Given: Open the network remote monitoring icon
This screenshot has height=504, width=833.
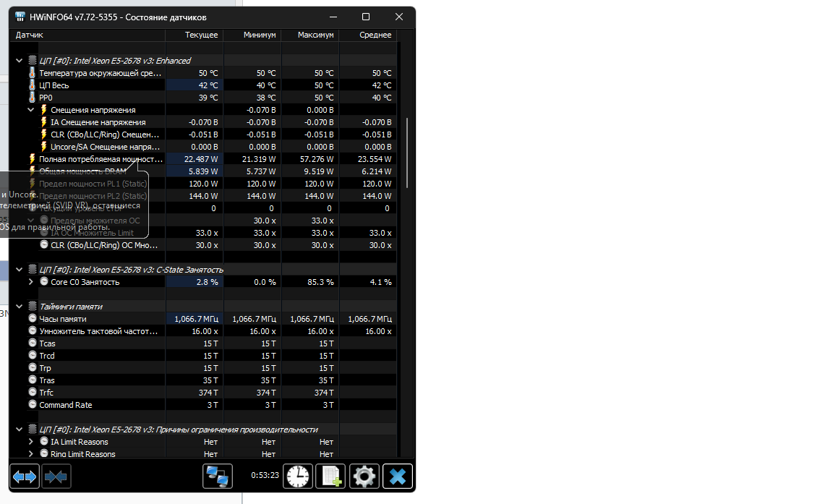Looking at the screenshot, I should (x=217, y=477).
